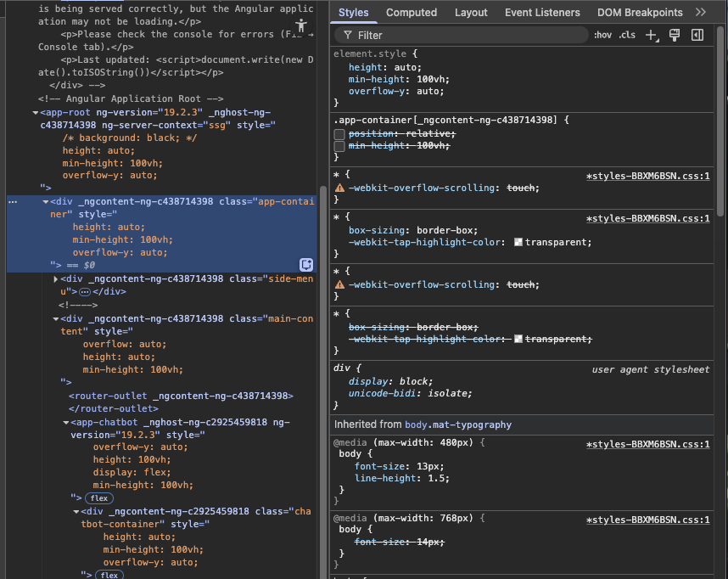
Task: Toggle element pseudo-state with :hov icon
Action: click(x=602, y=35)
